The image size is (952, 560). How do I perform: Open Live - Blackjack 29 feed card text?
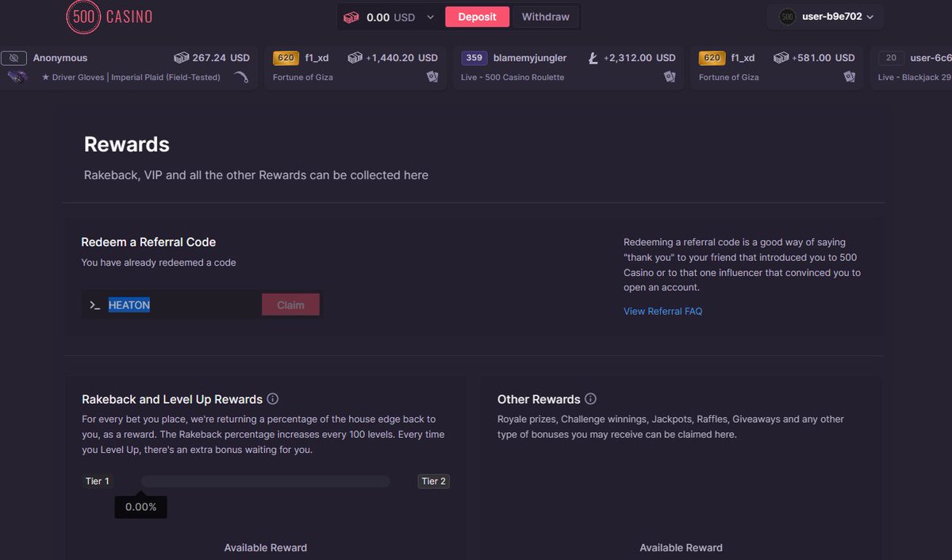(915, 78)
